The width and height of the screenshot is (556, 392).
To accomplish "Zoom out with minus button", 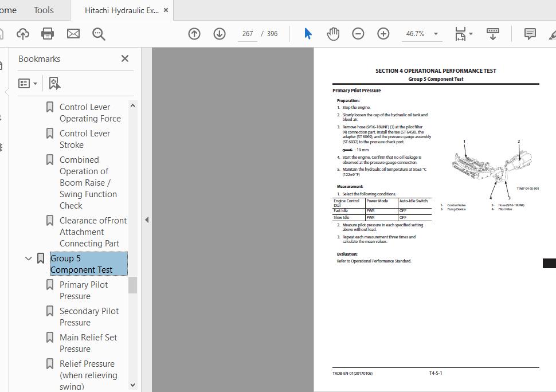I will [358, 34].
